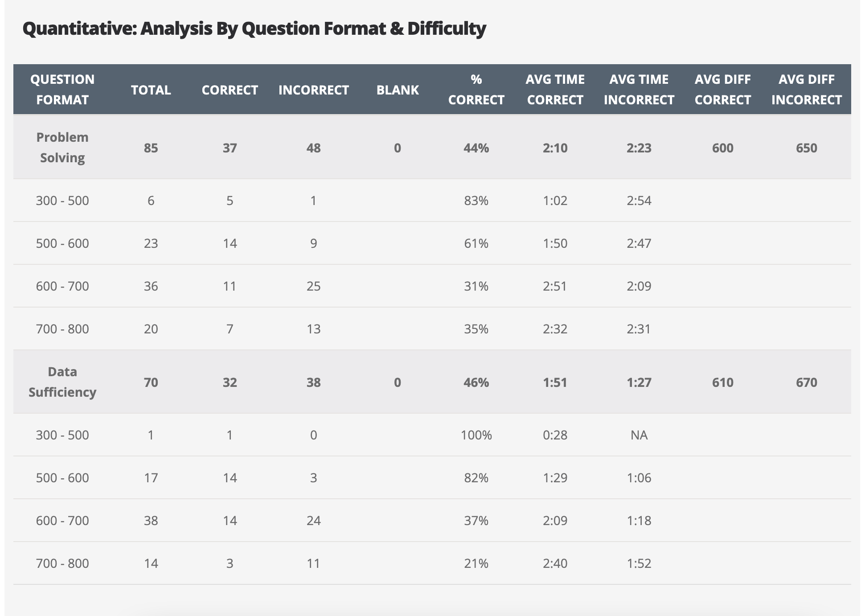Viewport: 861px width, 616px height.
Task: Click the page title heading
Action: 254,29
